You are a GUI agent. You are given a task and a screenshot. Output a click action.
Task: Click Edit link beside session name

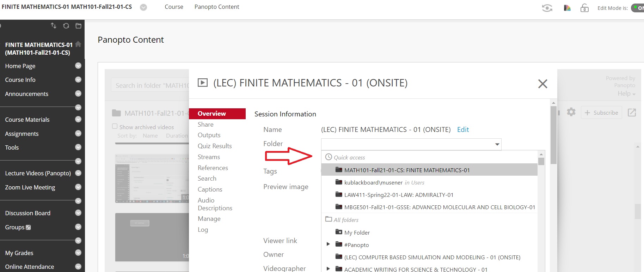tap(463, 129)
